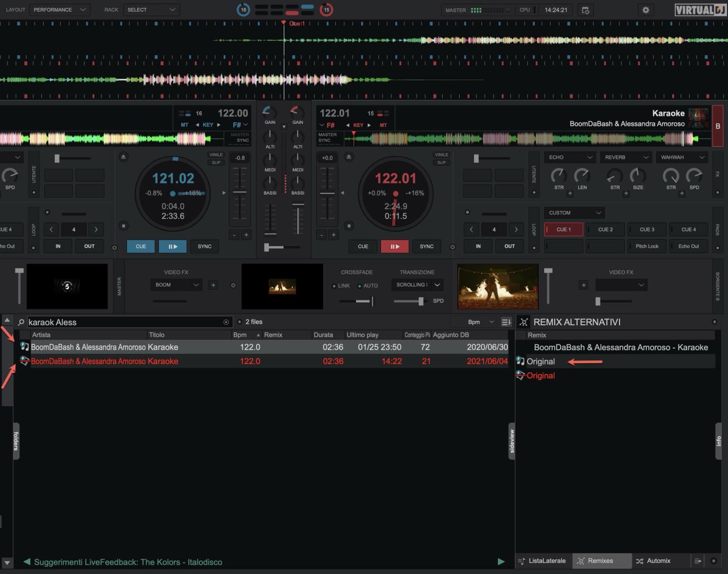Click the Remix Alternativi panel icon
This screenshot has height=574, width=728.
click(x=524, y=322)
